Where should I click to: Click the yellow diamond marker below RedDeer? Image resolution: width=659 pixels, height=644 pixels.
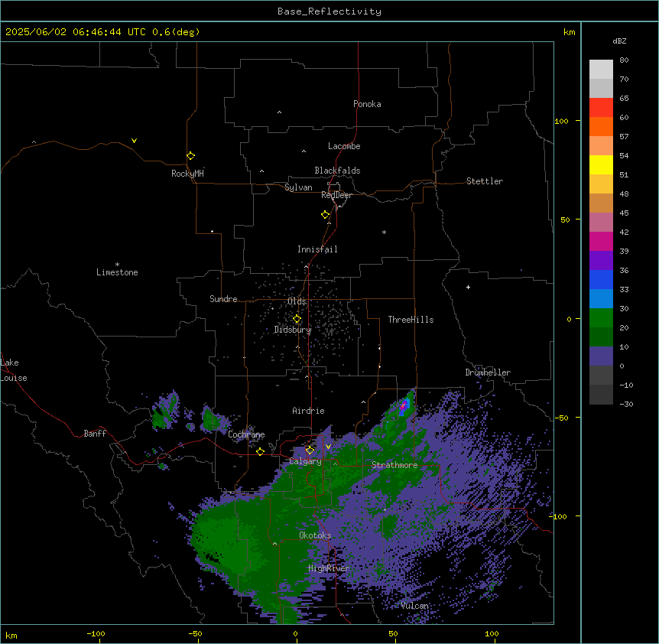325,215
